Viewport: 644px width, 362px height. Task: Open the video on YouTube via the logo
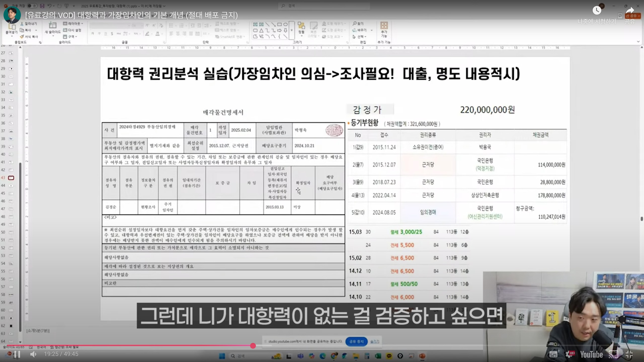(x=591, y=354)
